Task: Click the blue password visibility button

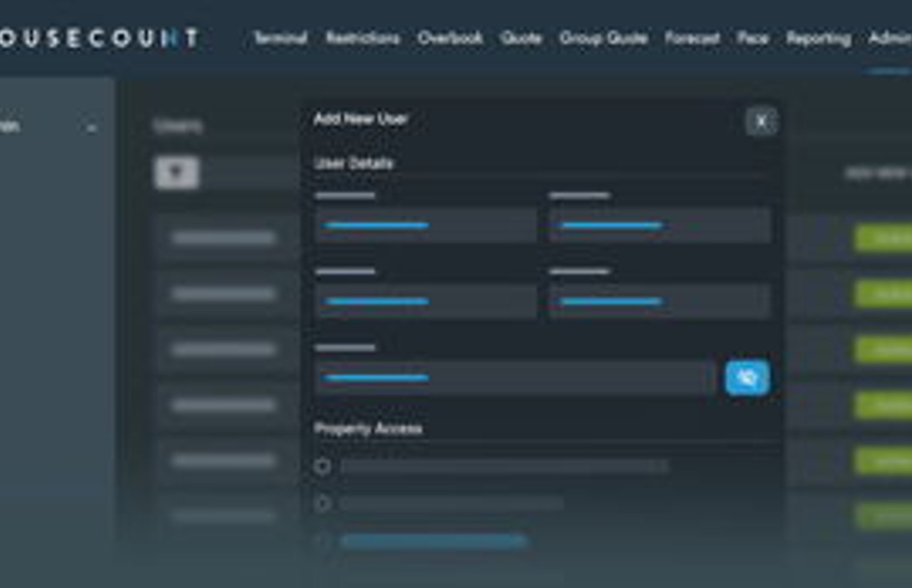Action: point(747,377)
